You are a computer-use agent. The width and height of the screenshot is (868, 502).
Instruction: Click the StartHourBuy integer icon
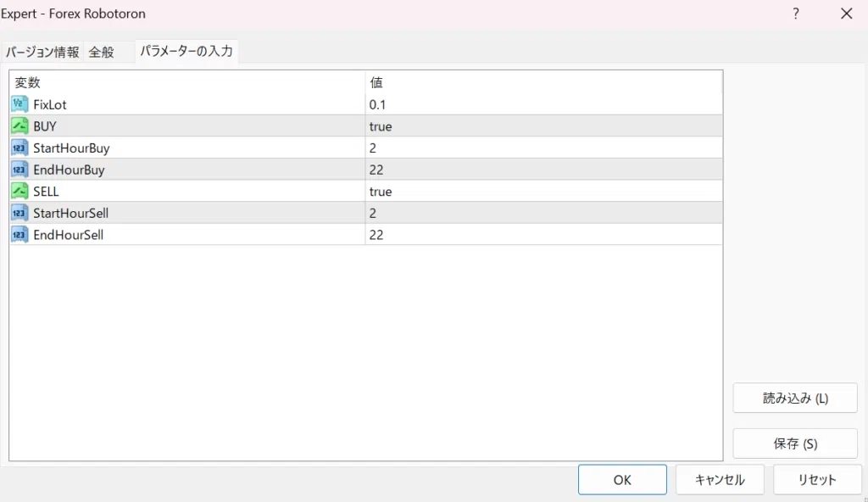point(19,148)
